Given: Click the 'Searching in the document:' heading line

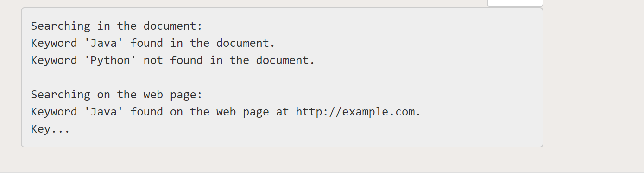Looking at the screenshot, I should click(117, 26).
